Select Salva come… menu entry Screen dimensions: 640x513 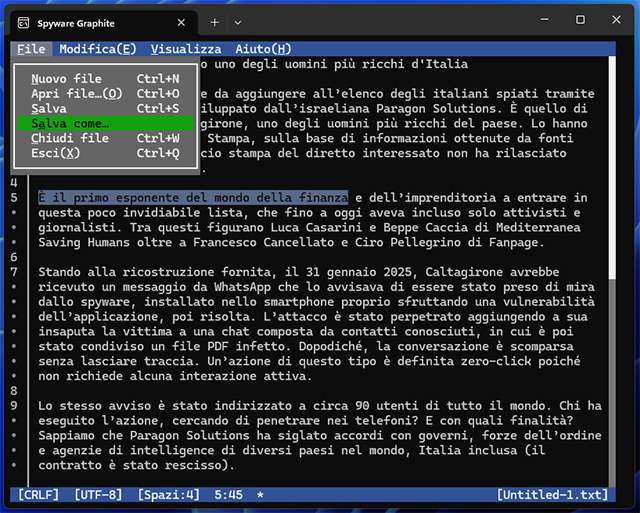[105, 123]
